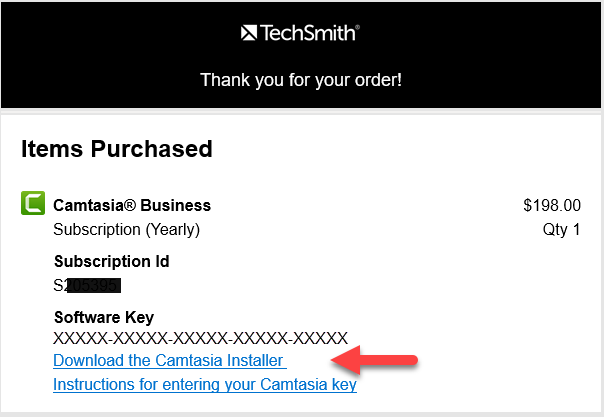The height and width of the screenshot is (417, 604).
Task: Select the XXXXX software key string
Action: point(200,338)
